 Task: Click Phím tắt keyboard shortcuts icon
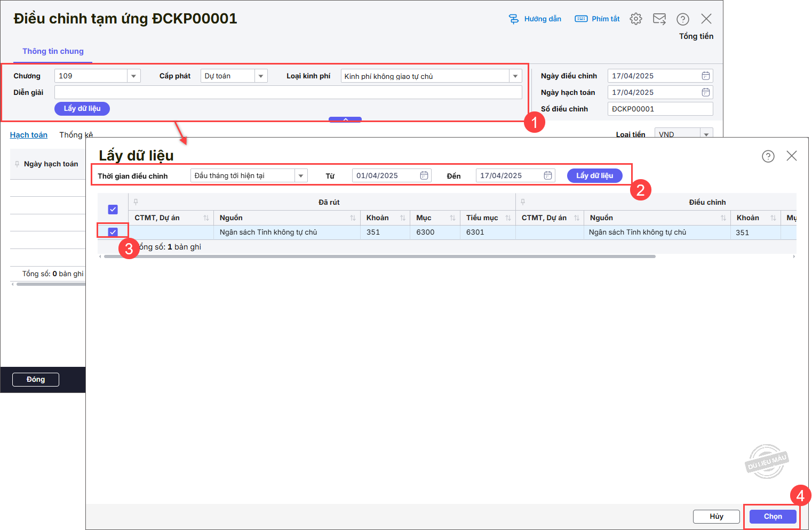point(581,19)
